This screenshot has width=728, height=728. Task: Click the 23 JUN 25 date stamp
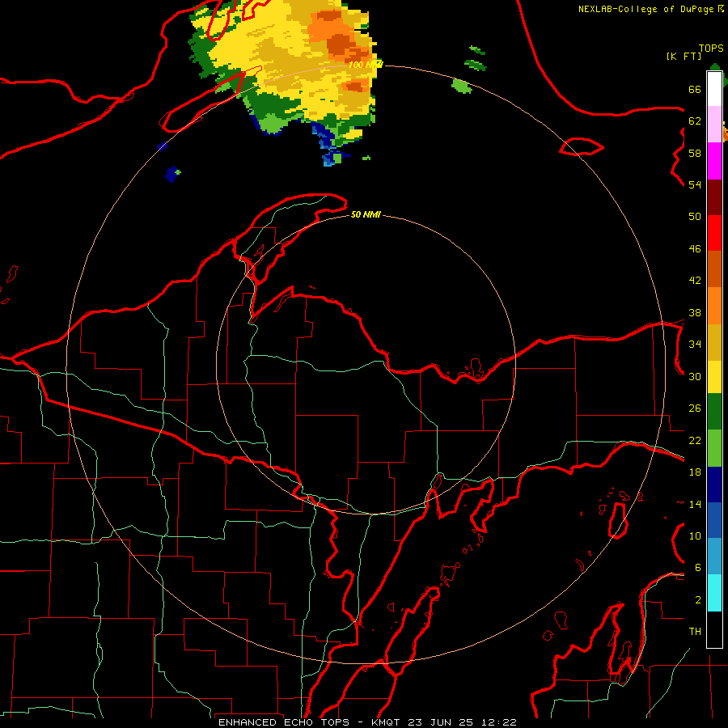440,722
